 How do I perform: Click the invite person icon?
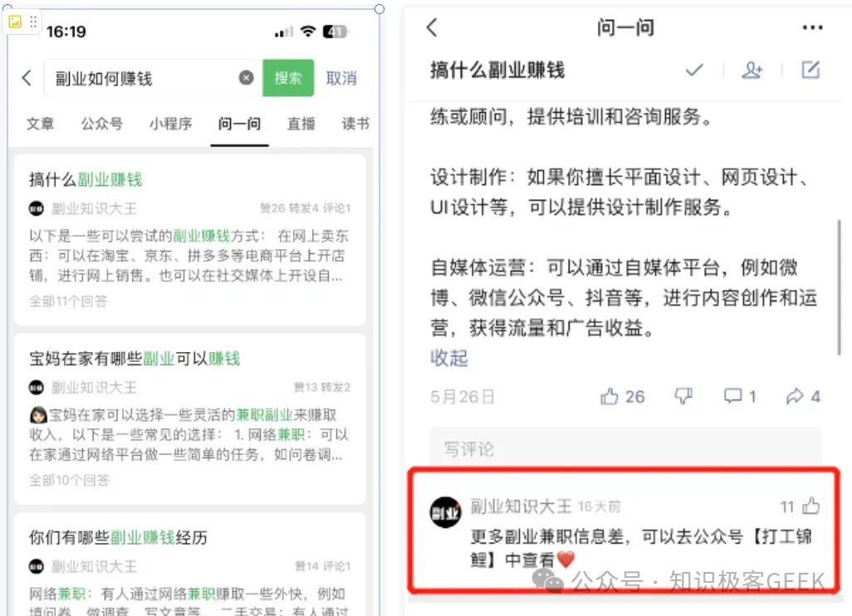[752, 70]
